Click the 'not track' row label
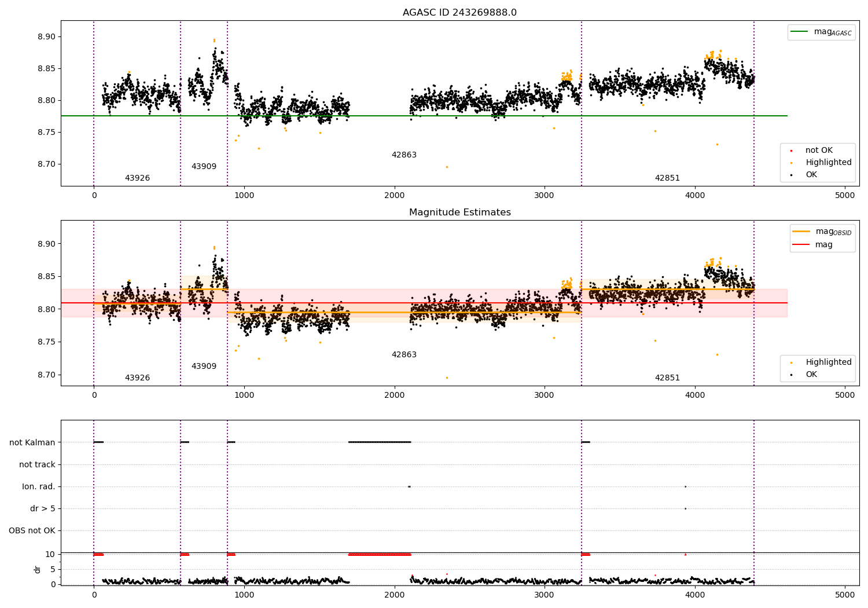Viewport: 868px width, 608px height. click(x=37, y=464)
